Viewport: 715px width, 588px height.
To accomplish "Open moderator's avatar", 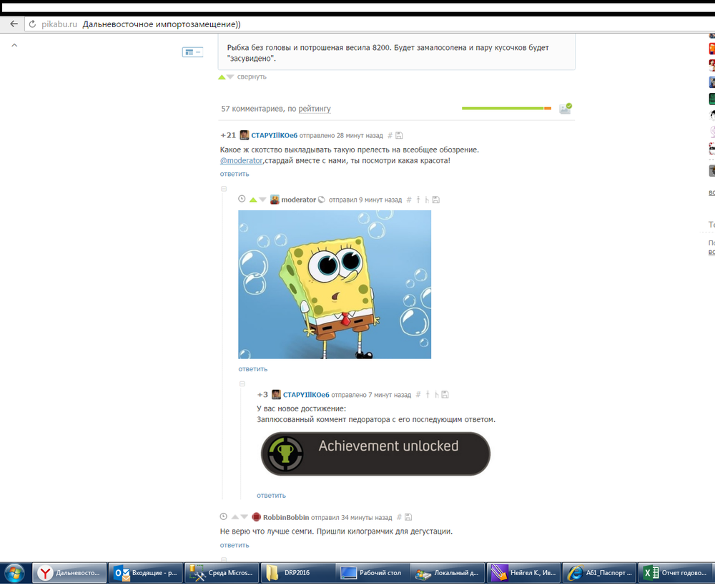I will (x=275, y=200).
